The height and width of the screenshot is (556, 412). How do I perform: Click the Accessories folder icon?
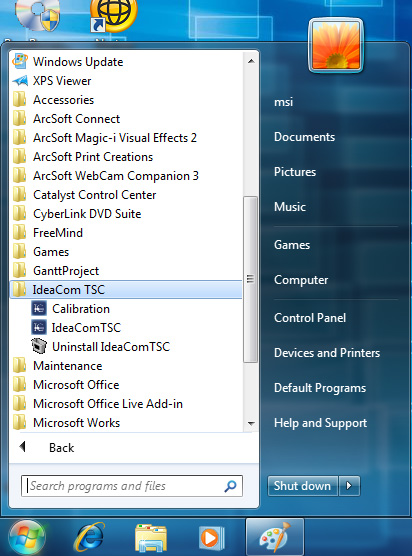(20, 100)
